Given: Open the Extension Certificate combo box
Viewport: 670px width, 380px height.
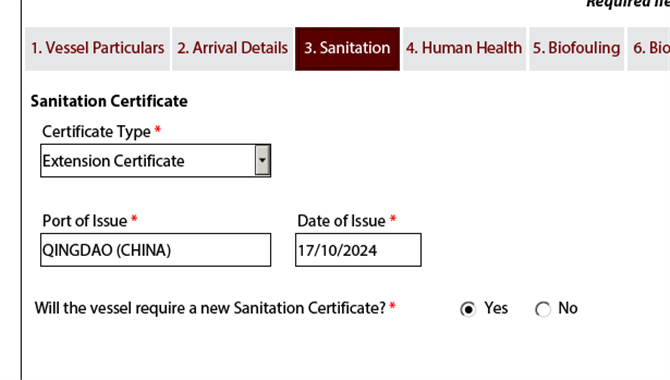Looking at the screenshot, I should (x=156, y=161).
